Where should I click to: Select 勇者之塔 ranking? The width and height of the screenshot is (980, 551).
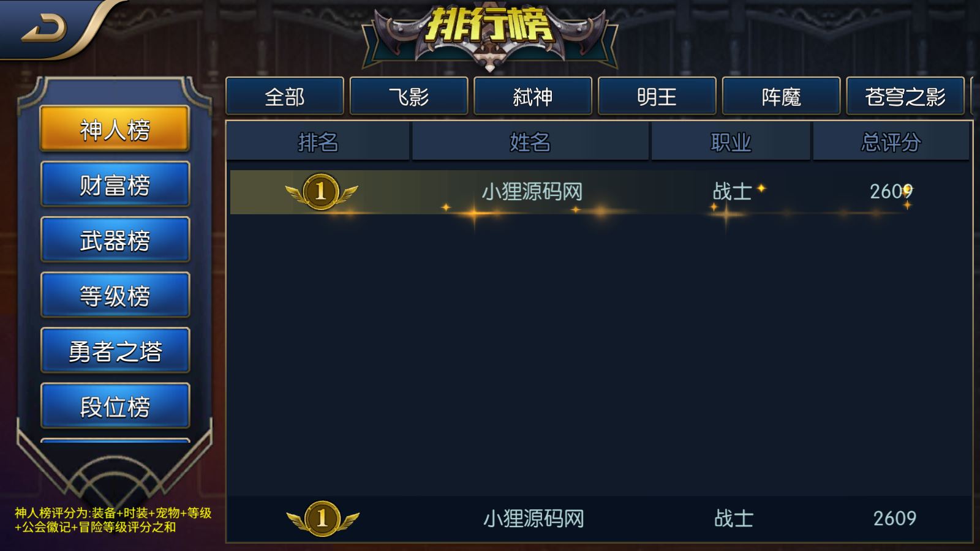tap(115, 350)
